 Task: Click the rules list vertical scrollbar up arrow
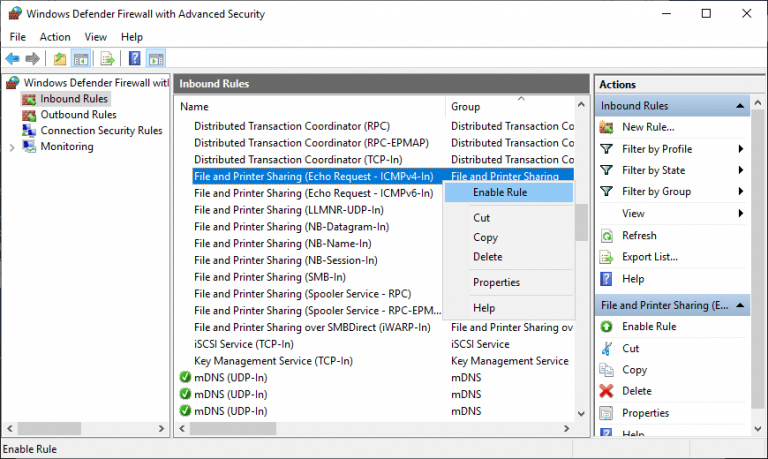coord(581,104)
